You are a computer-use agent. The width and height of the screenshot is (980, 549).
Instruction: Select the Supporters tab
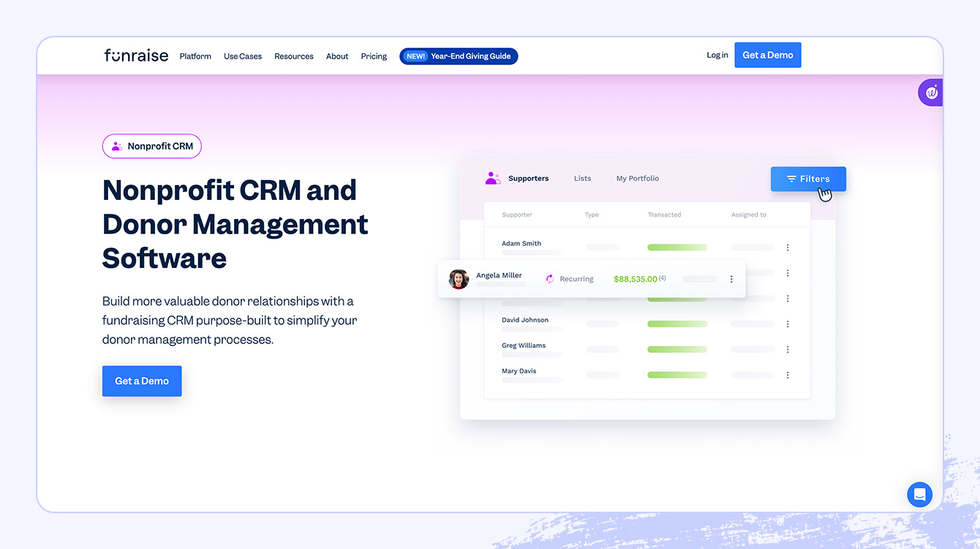coord(528,179)
